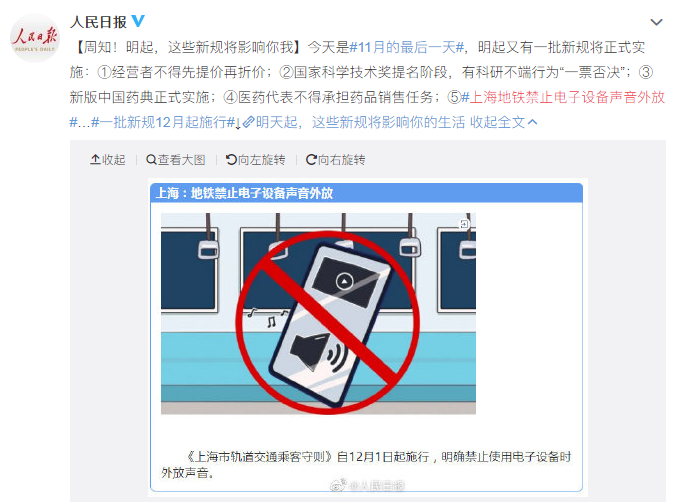
Task: Click the upward chevron after 收起全文
Action: [533, 122]
